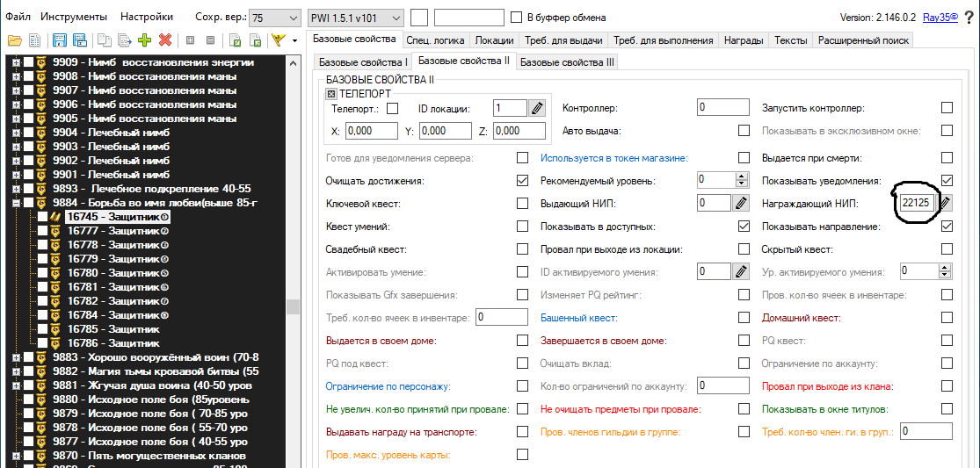Click the document page icon next to the folder icon
This screenshot has height=468, width=980.
click(x=35, y=40)
